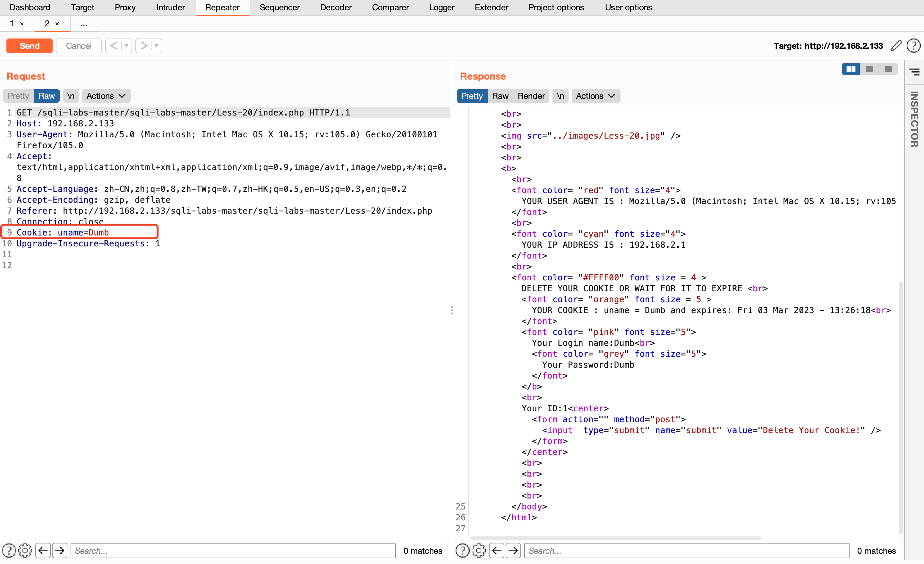Image resolution: width=924 pixels, height=564 pixels.
Task: Click the response horizontal scrollbar
Action: click(x=616, y=538)
